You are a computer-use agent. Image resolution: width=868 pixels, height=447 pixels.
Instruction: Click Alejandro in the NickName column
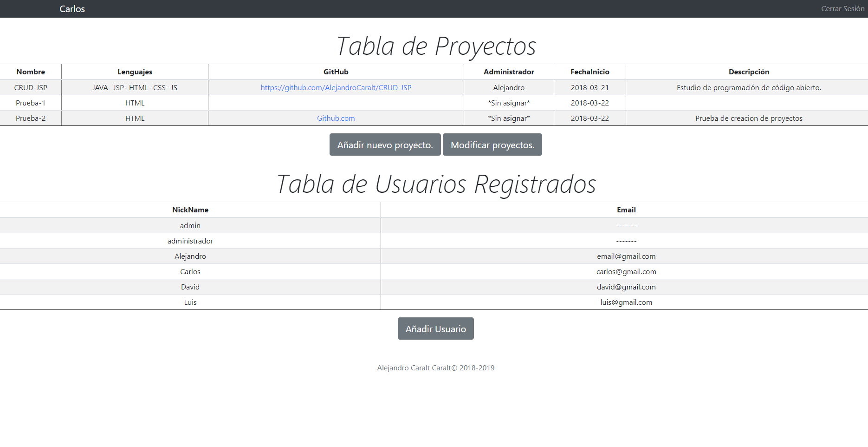click(190, 256)
